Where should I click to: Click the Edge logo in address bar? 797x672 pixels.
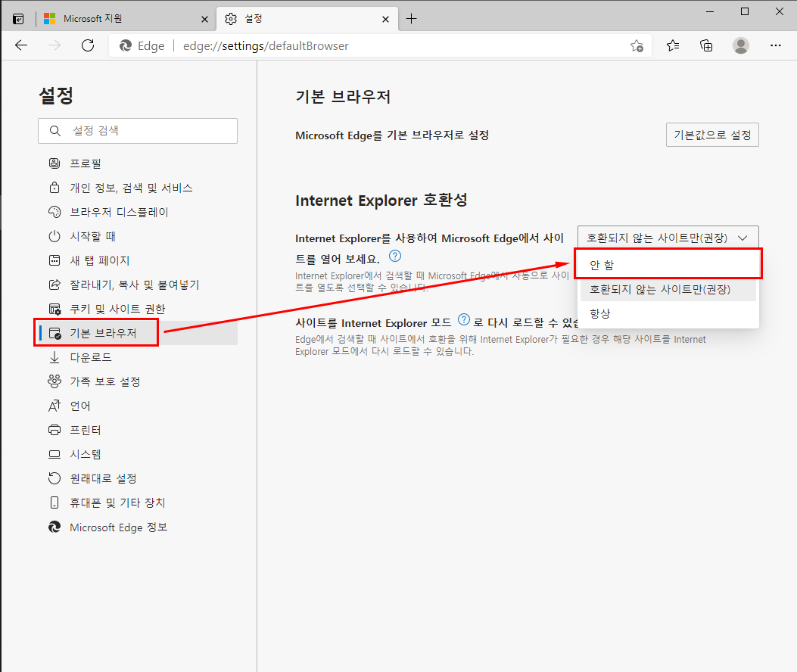(x=126, y=46)
